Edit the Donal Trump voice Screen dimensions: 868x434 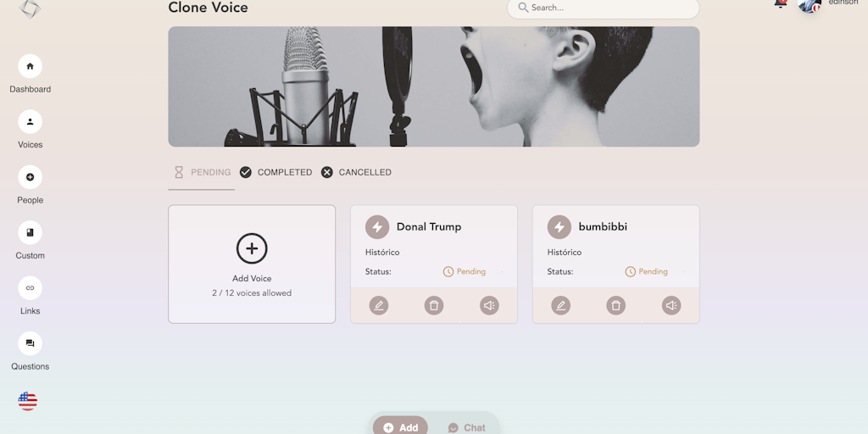point(379,305)
